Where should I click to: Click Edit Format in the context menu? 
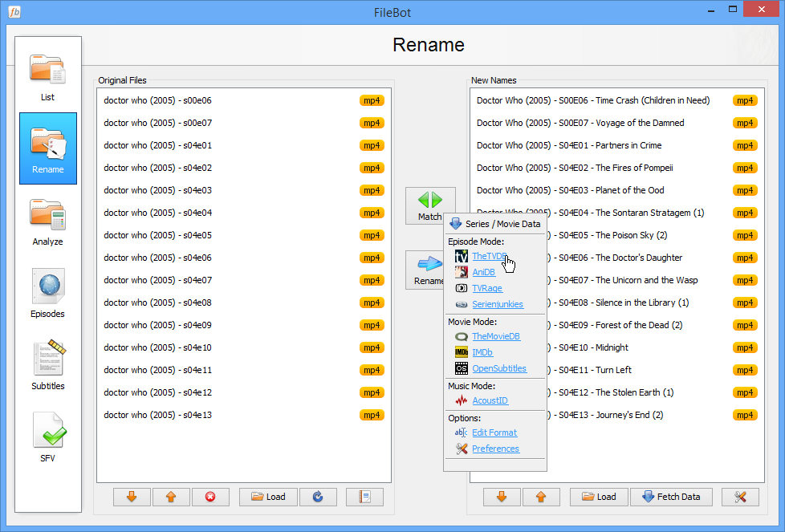(494, 432)
